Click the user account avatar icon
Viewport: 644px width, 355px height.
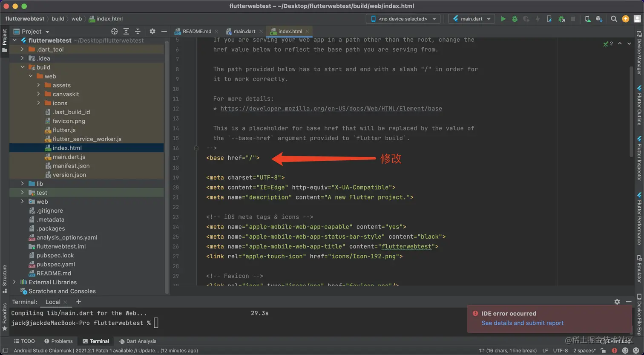[x=637, y=19]
